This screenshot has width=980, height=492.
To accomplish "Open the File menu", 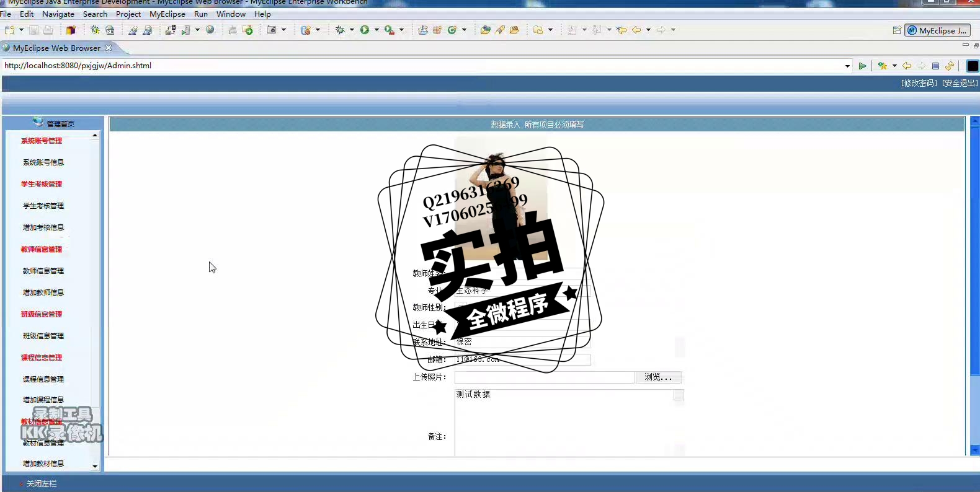I will 6,14.
